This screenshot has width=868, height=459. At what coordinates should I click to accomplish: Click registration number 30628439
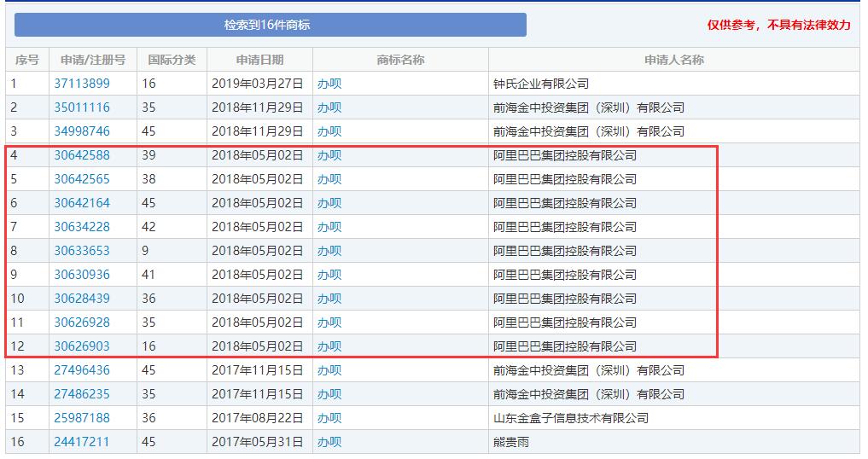(82, 299)
